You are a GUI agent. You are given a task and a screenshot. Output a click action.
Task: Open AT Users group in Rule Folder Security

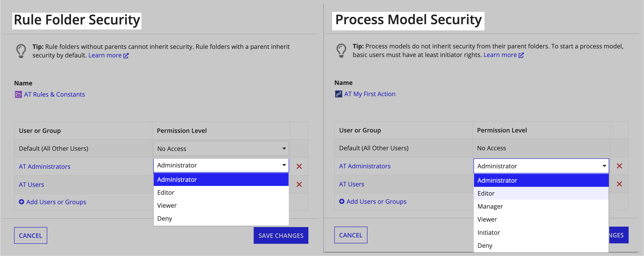pyautogui.click(x=31, y=185)
